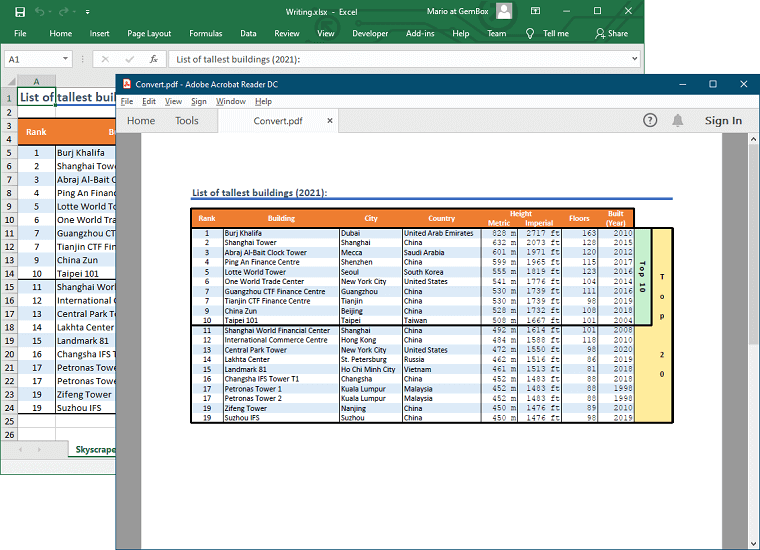
Task: Click the Insert Function fx icon
Action: coord(153,59)
